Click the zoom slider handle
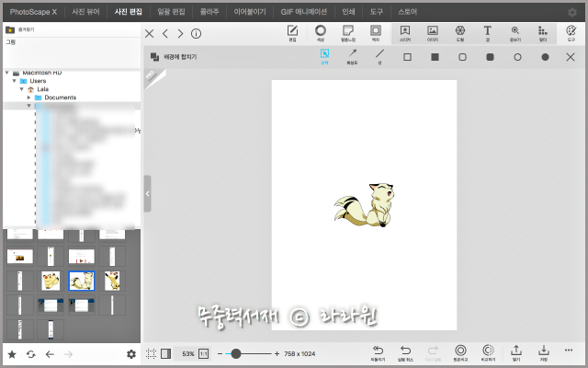Viewport: 588px width, 368px height. 235,353
